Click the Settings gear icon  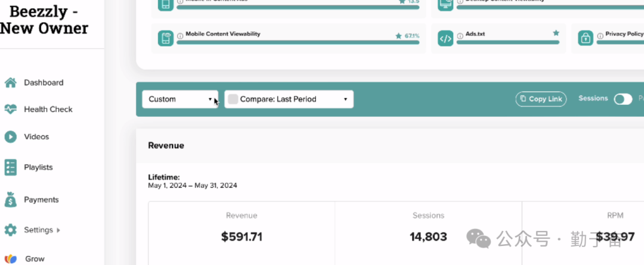point(10,230)
